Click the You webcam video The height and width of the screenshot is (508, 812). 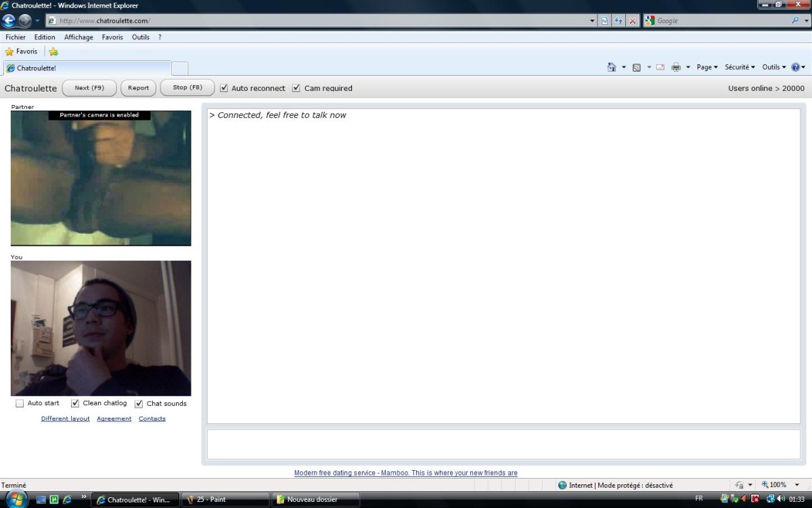point(101,329)
